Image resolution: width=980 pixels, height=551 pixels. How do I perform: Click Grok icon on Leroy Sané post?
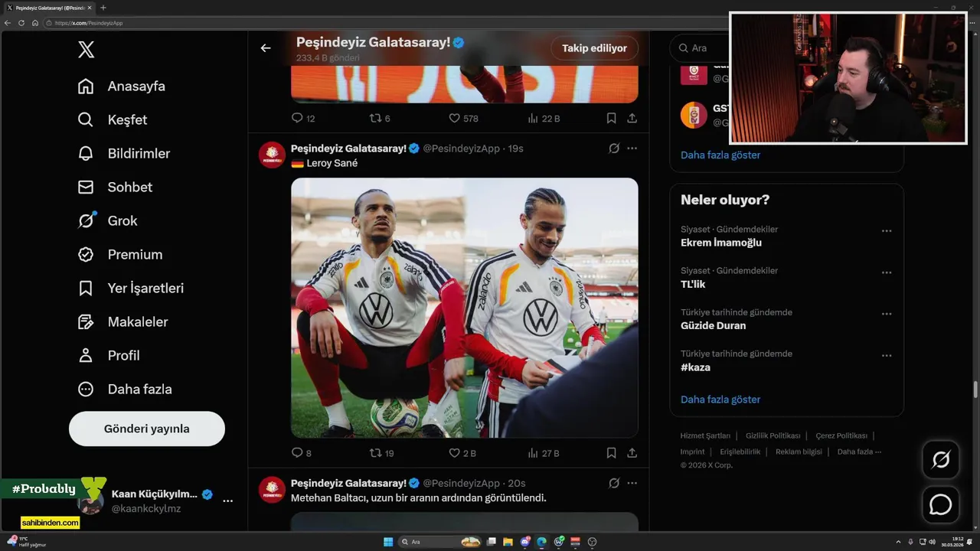pyautogui.click(x=613, y=148)
